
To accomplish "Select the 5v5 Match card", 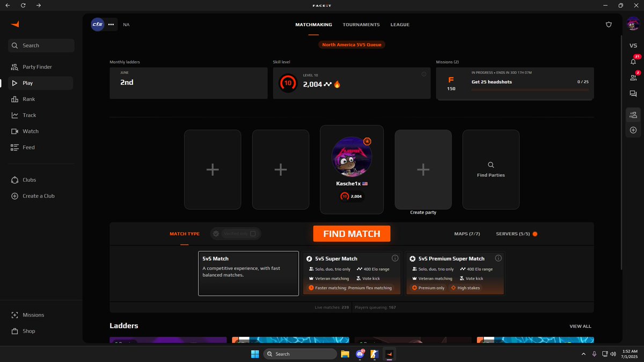I will [x=248, y=274].
